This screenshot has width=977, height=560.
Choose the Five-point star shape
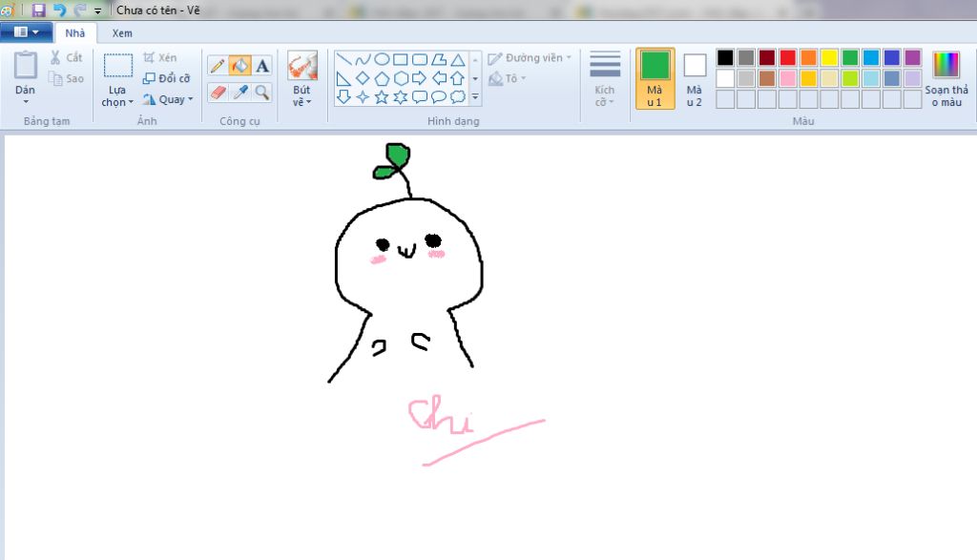382,97
